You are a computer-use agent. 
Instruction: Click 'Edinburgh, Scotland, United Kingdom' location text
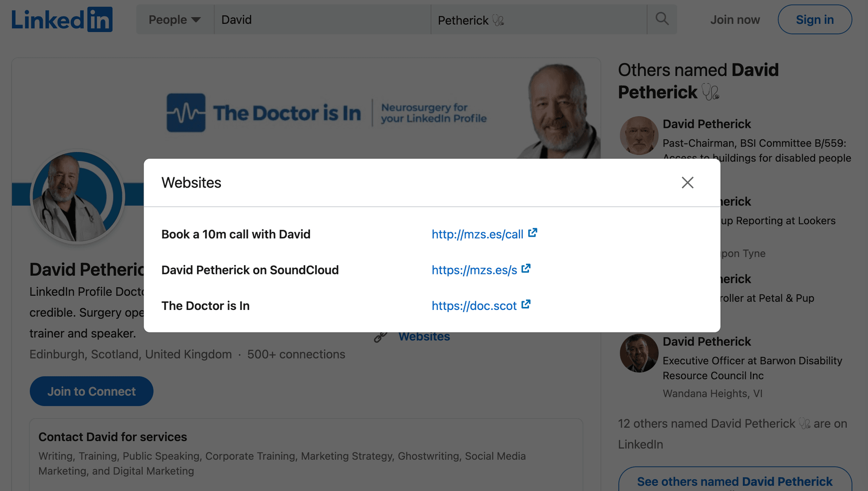click(131, 354)
